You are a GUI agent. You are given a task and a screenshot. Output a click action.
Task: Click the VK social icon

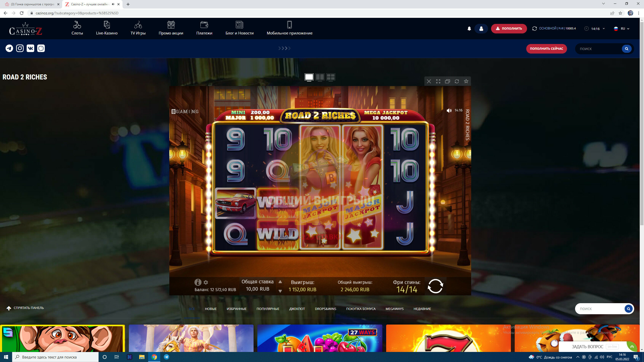[30, 48]
